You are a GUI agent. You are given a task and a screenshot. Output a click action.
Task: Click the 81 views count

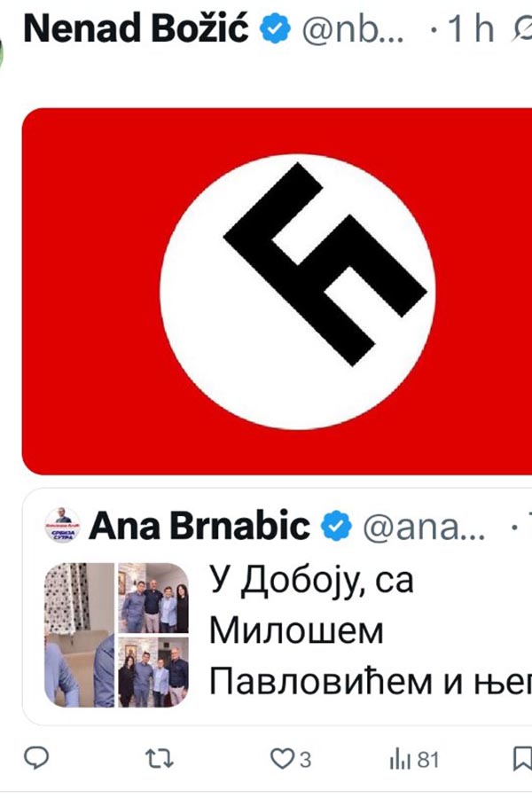coord(428,760)
